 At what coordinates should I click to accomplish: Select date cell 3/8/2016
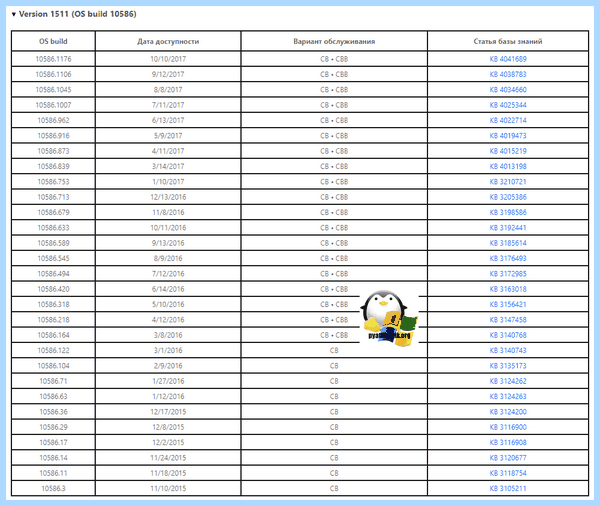pyautogui.click(x=168, y=335)
